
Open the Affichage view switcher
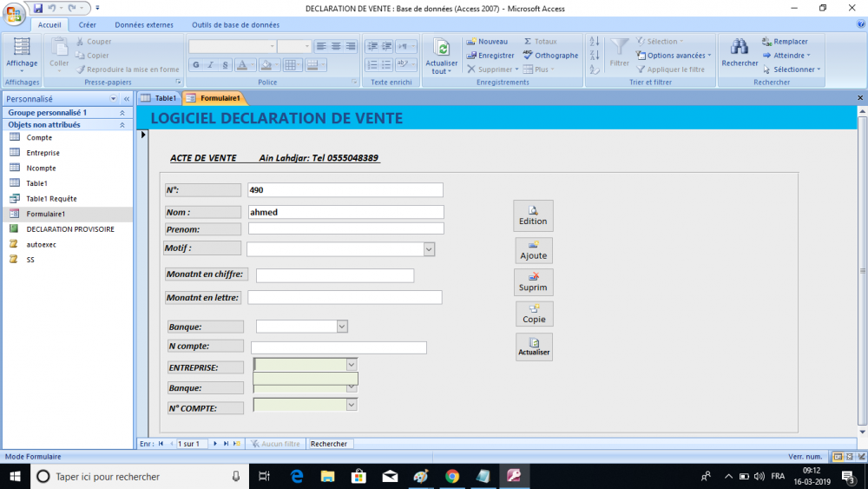click(22, 55)
